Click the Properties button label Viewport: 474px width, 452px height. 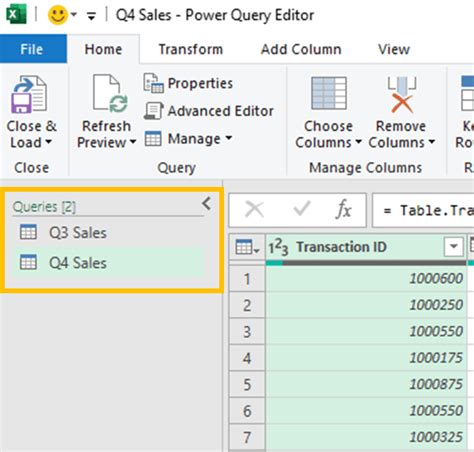[x=200, y=83]
